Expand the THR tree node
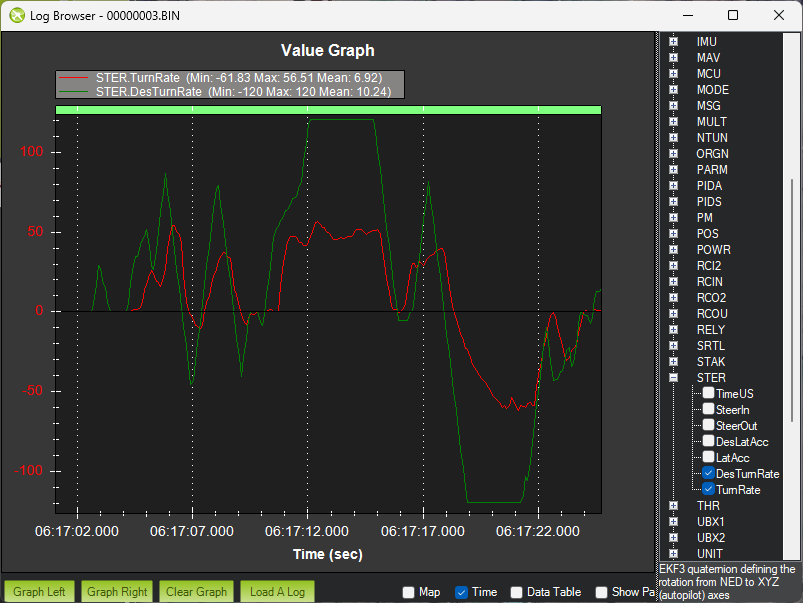This screenshot has width=803, height=603. pyautogui.click(x=673, y=506)
